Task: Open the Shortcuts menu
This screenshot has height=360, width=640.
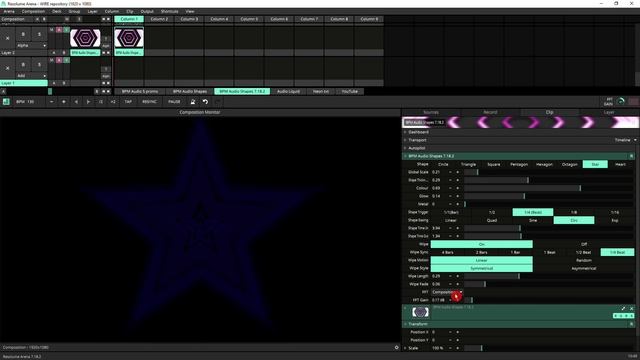Action: click(169, 11)
